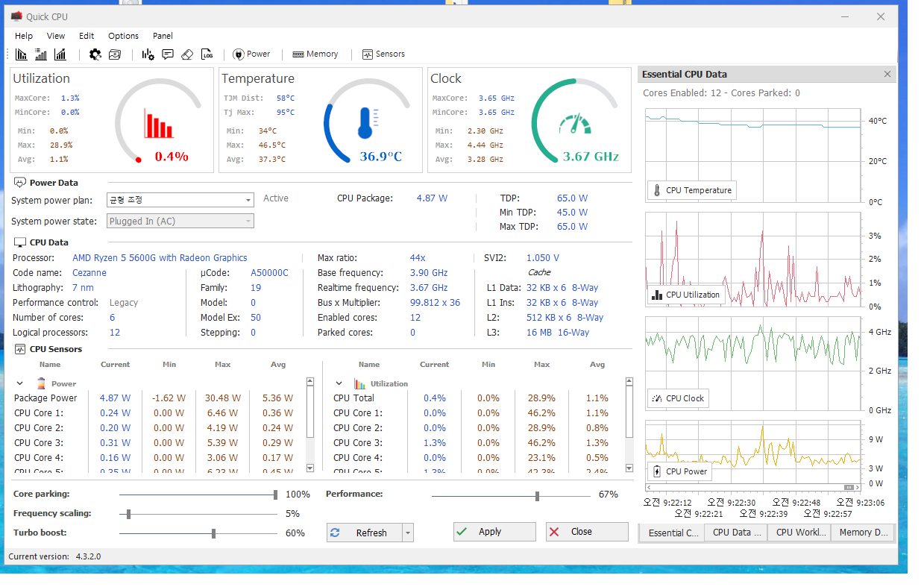924x587 pixels.
Task: Collapse the Power sensors group
Action: [20, 383]
